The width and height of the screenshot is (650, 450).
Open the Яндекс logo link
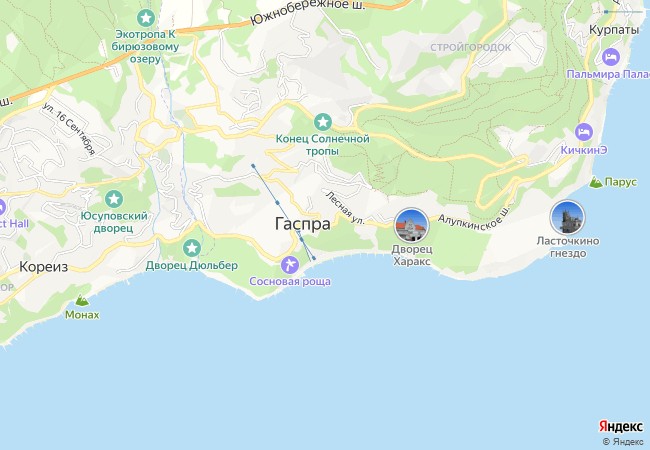click(x=621, y=426)
